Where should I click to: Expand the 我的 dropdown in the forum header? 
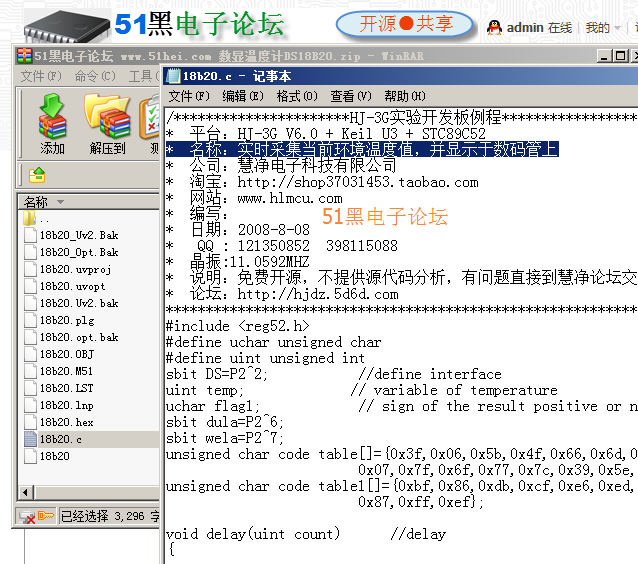click(x=603, y=28)
